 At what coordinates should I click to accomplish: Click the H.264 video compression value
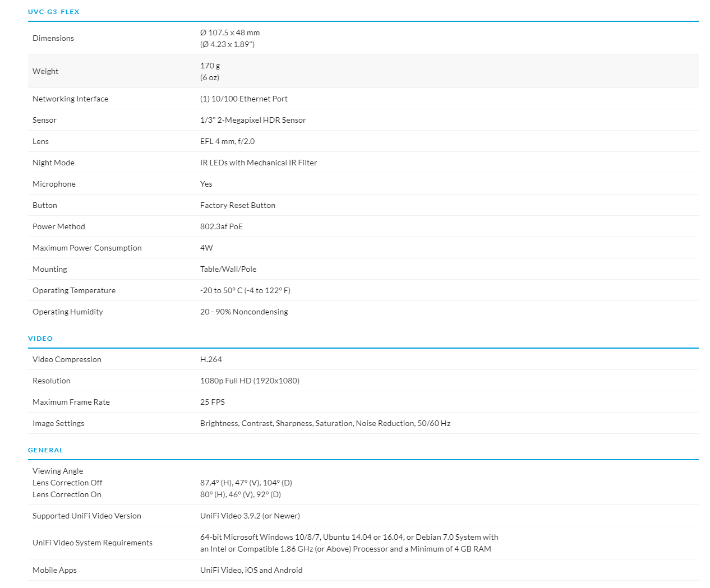point(211,359)
